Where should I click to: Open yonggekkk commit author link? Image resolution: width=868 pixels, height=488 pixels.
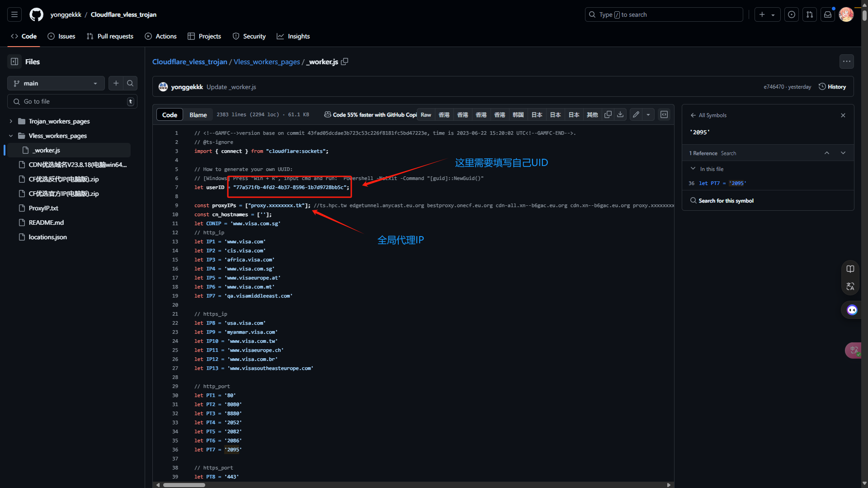click(x=187, y=87)
